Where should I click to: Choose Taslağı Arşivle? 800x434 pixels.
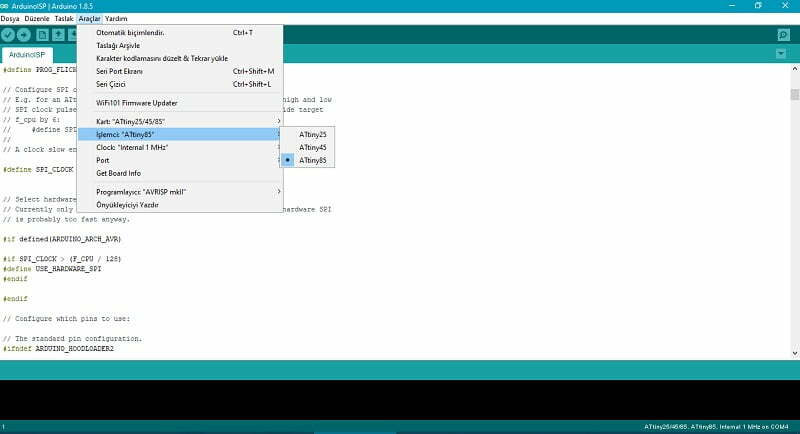point(180,45)
